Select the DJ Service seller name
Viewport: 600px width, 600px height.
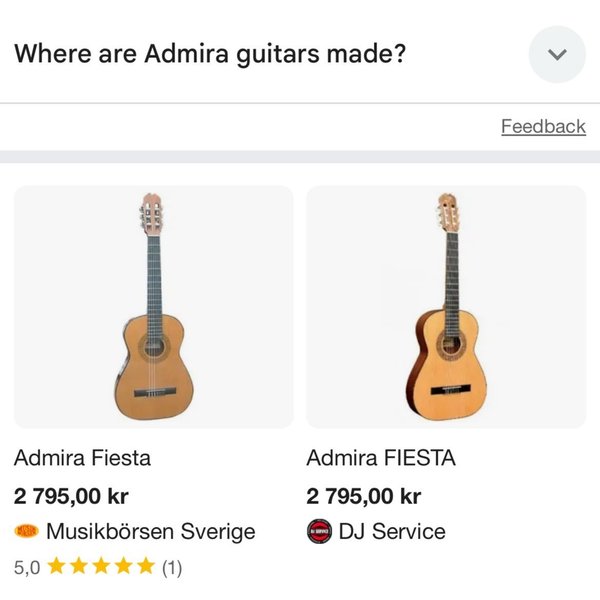click(392, 531)
